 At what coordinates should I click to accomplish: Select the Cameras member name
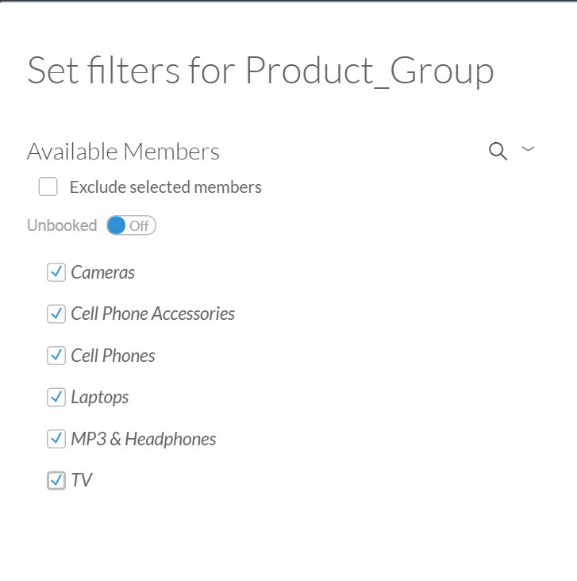pos(103,272)
